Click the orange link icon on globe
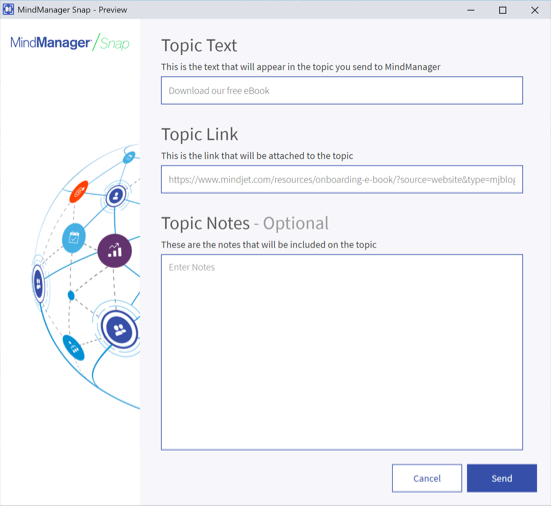 (79, 192)
